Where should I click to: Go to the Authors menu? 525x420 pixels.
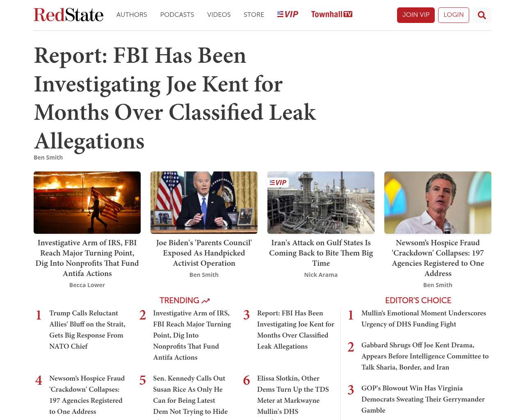point(132,15)
